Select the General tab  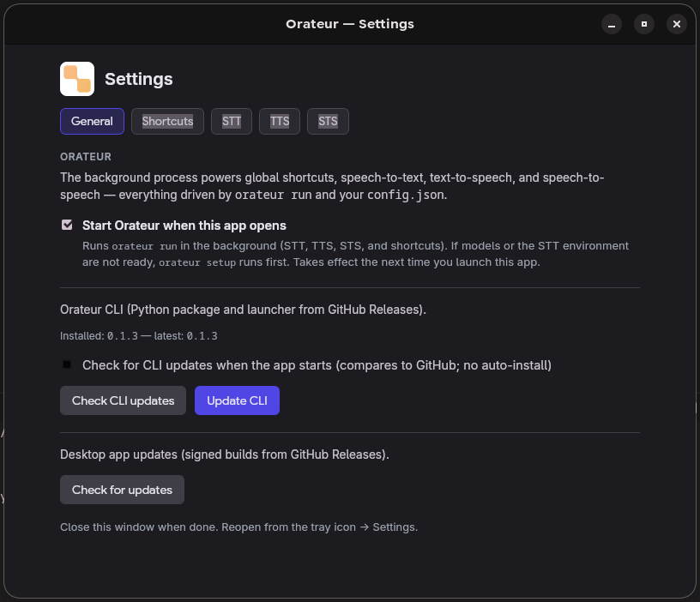click(x=92, y=121)
